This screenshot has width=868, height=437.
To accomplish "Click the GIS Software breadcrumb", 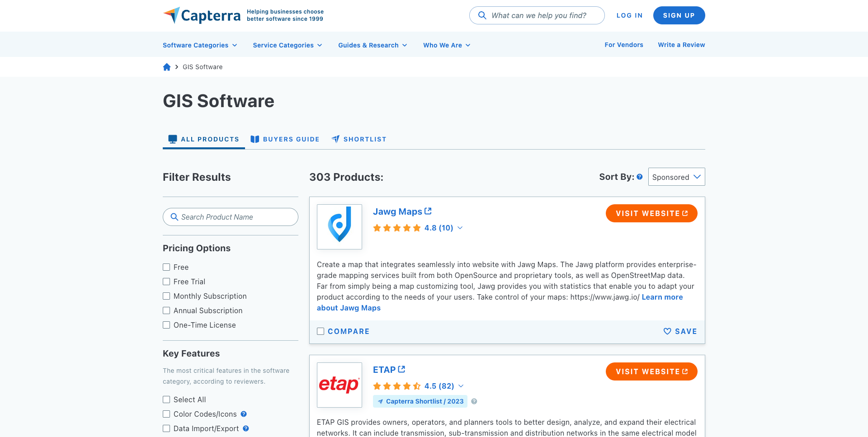I will point(203,67).
